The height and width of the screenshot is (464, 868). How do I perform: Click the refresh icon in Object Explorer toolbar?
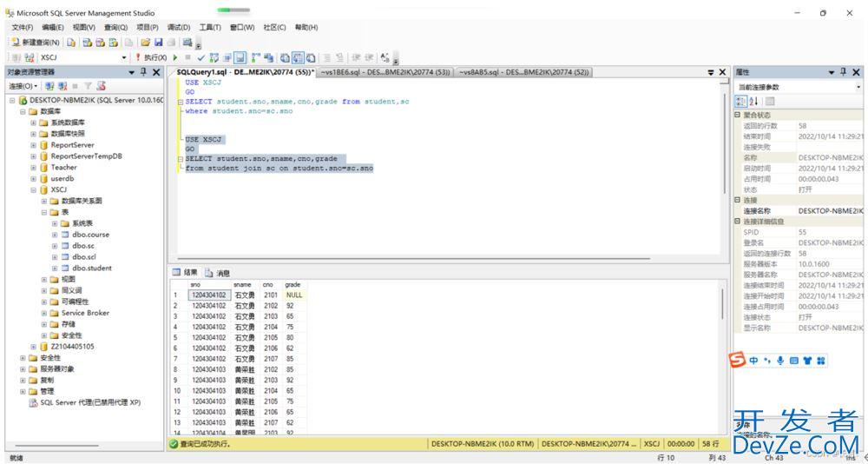click(101, 86)
